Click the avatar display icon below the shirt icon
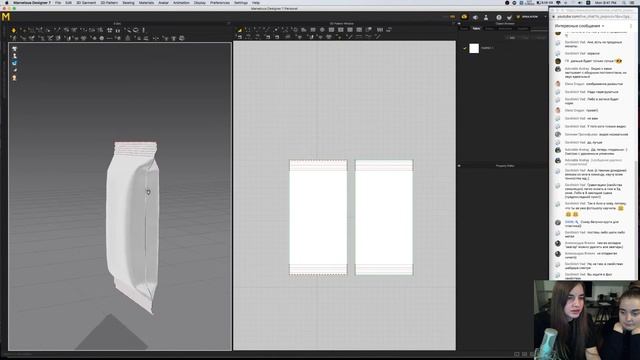 (15, 56)
